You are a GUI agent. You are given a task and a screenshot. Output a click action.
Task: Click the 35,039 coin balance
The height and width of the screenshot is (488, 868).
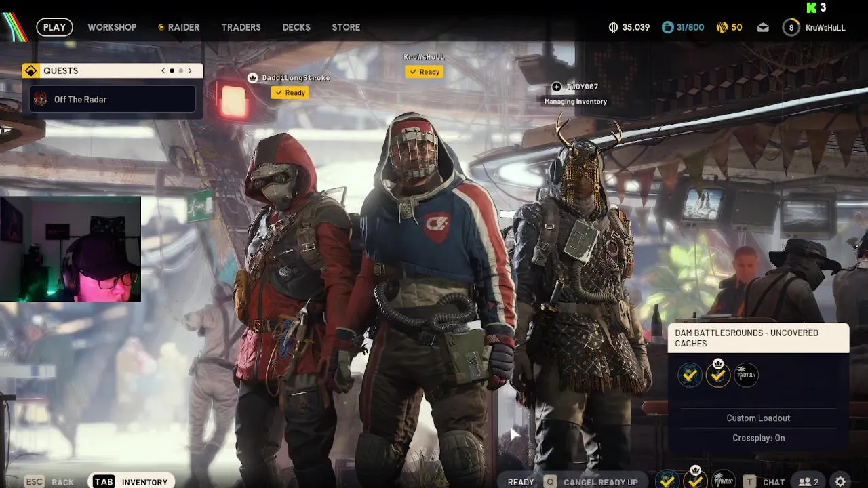coord(635,27)
